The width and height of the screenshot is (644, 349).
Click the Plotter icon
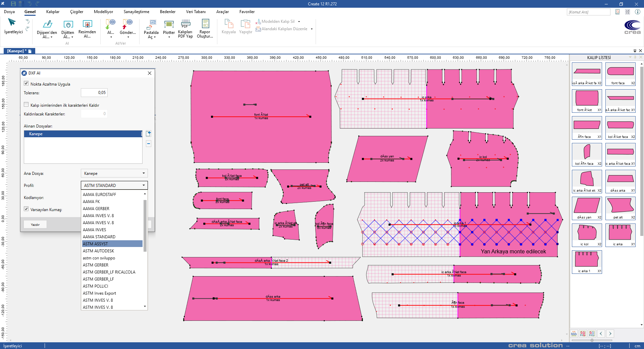pyautogui.click(x=169, y=24)
